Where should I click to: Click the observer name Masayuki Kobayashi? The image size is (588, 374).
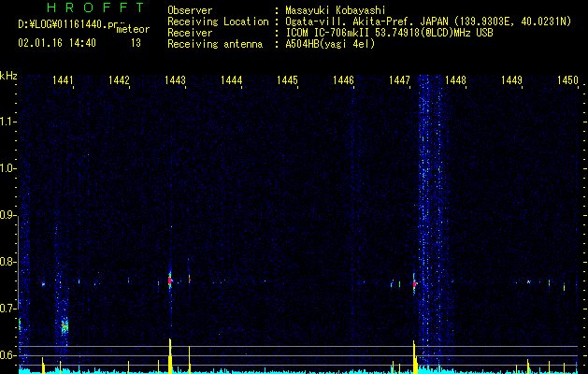coord(335,10)
